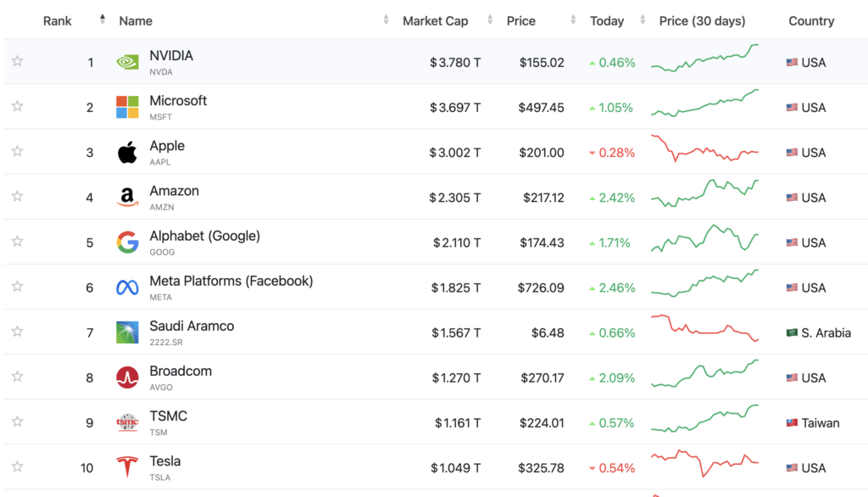Image resolution: width=868 pixels, height=497 pixels.
Task: Click the AMZN ticker symbol link
Action: 161,206
